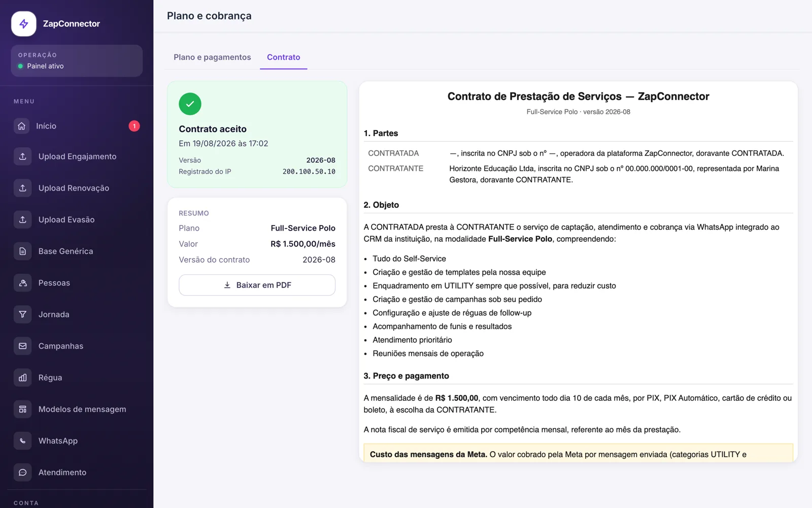Open the Base Genérica menu item
Screen dimensions: 812x508
point(77,251)
